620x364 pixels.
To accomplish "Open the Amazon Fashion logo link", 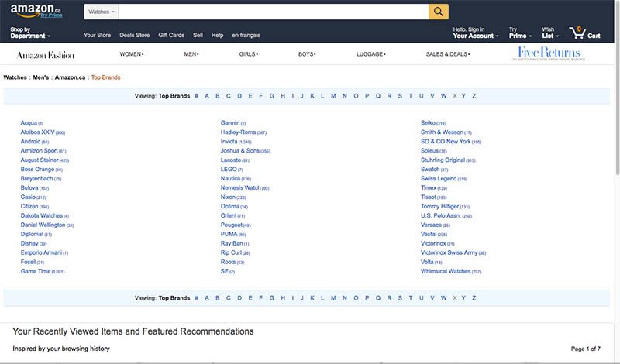I will coord(46,55).
